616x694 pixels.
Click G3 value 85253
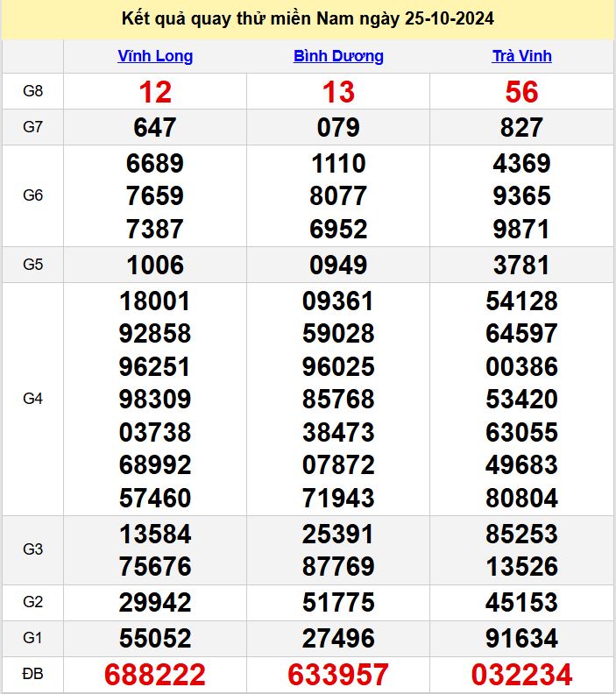pyautogui.click(x=521, y=535)
